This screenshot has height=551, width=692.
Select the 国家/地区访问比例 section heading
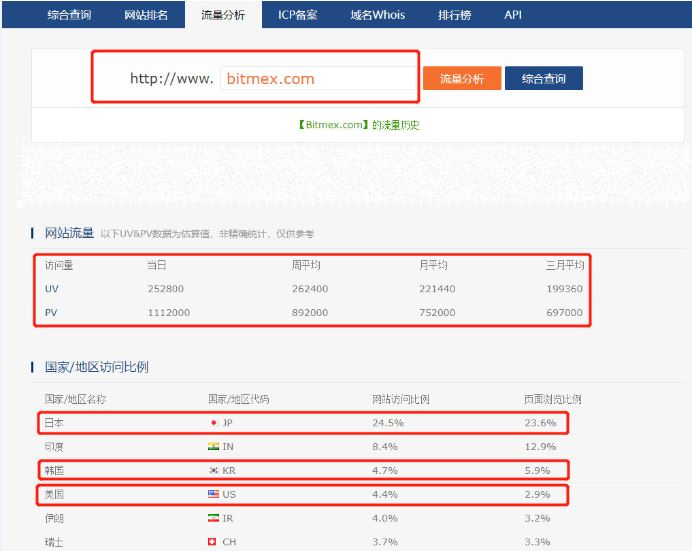pos(97,367)
